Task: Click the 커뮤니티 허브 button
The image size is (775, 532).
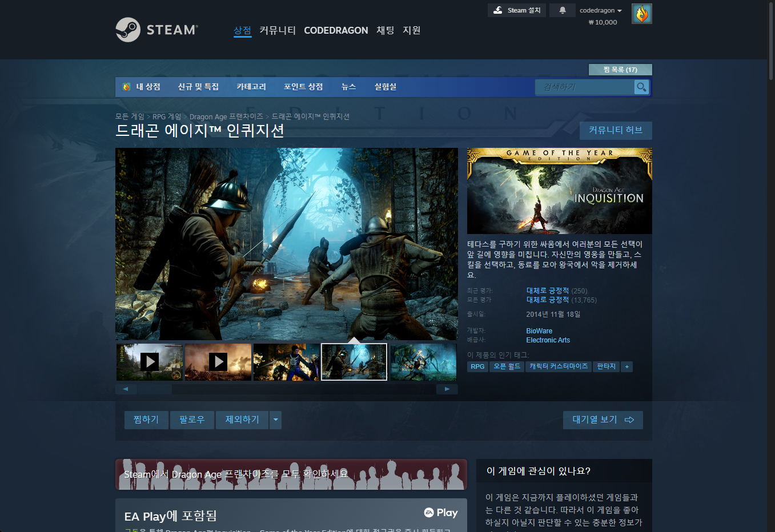Action: point(616,130)
